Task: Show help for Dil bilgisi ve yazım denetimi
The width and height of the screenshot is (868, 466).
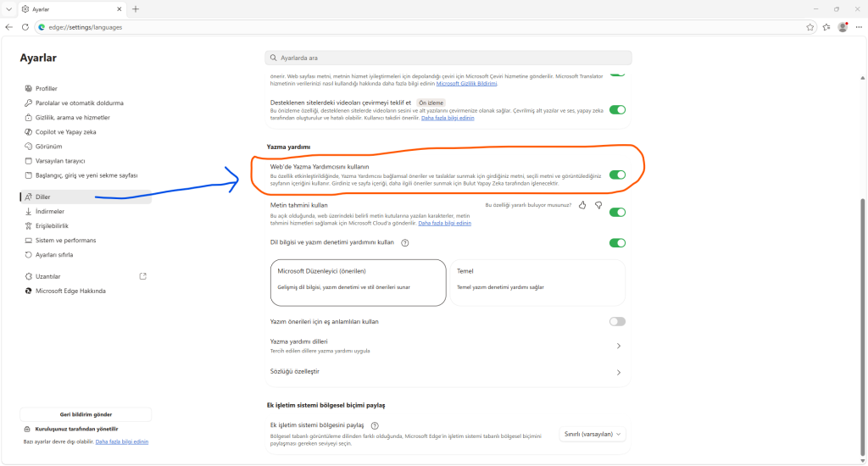Action: [x=404, y=243]
